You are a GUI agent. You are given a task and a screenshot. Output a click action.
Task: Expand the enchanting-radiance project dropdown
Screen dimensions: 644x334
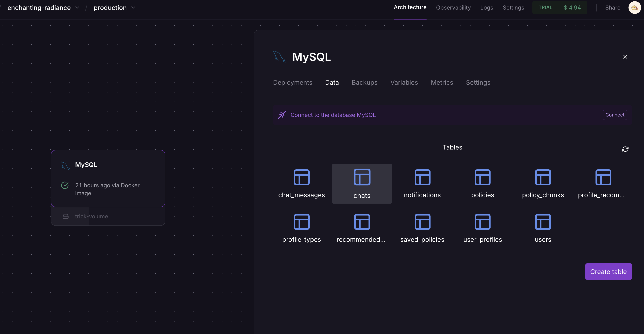(x=77, y=8)
